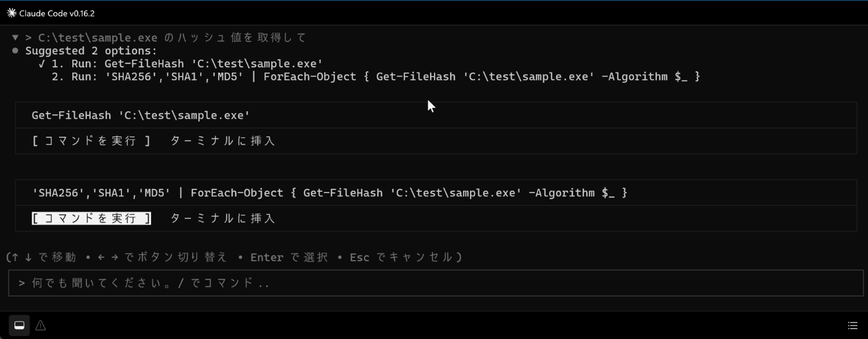
Task: Open the warning triangle icon in status bar
Action: [x=41, y=326]
